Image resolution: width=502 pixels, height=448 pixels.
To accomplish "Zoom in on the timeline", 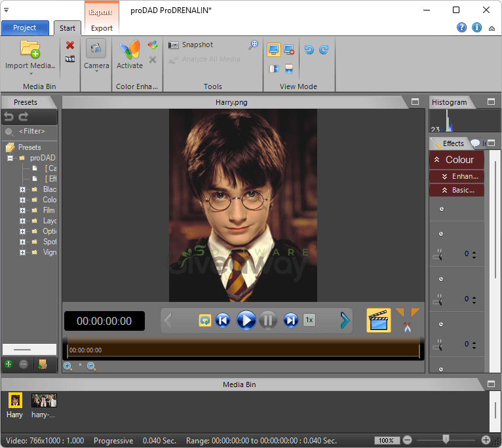I will [x=68, y=366].
